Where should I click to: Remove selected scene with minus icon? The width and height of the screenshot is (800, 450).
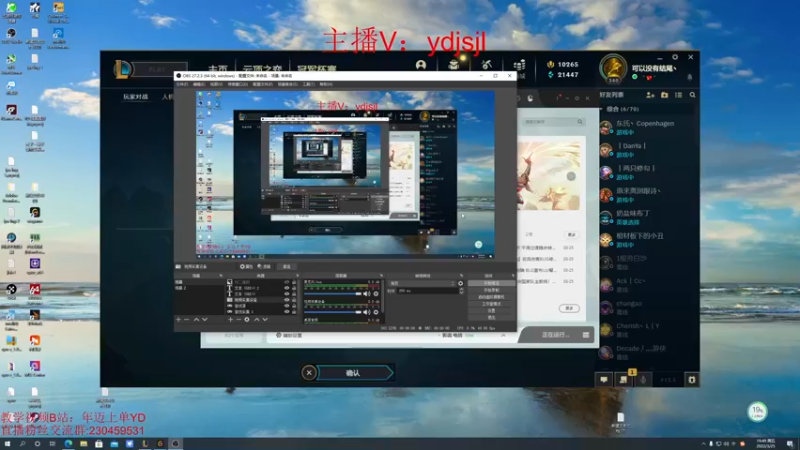coord(187,319)
